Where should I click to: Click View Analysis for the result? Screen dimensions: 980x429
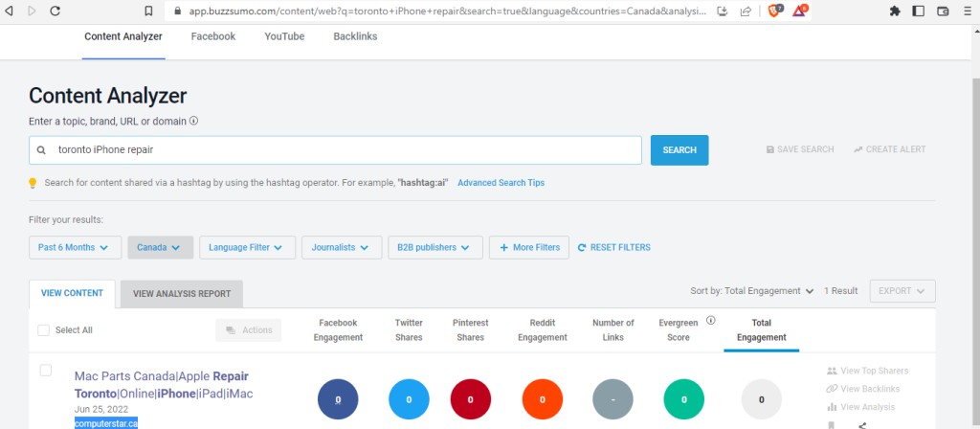860,407
